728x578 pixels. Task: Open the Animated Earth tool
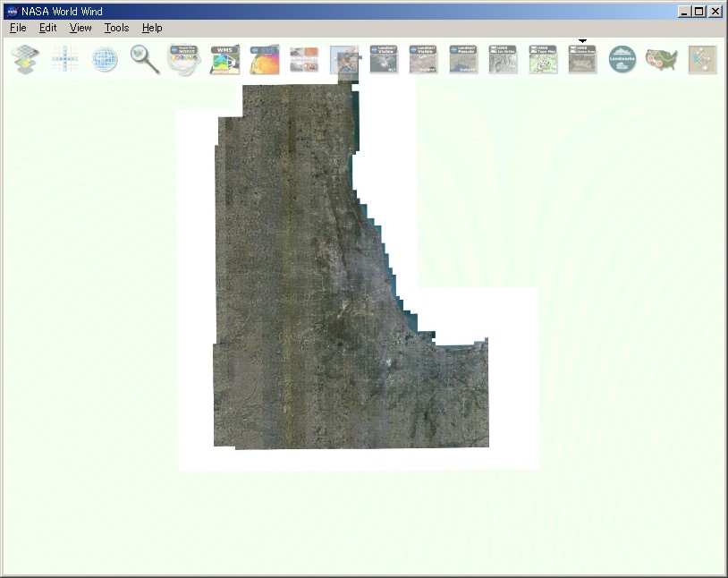point(304,58)
